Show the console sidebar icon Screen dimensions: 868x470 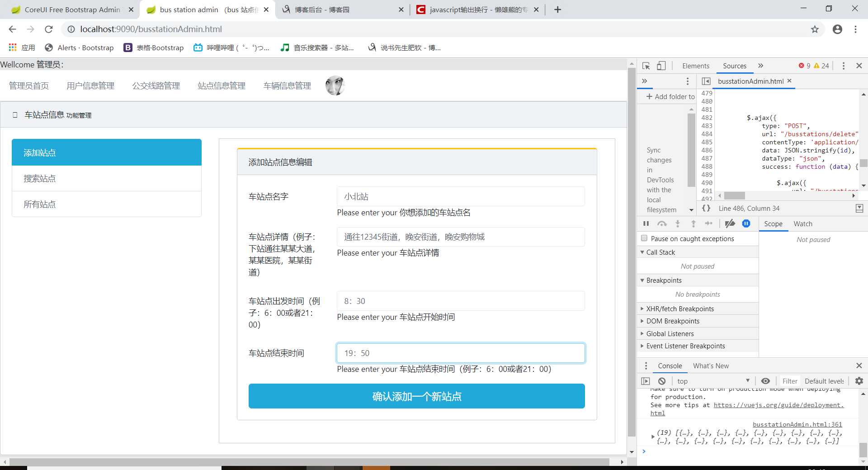[x=646, y=381]
